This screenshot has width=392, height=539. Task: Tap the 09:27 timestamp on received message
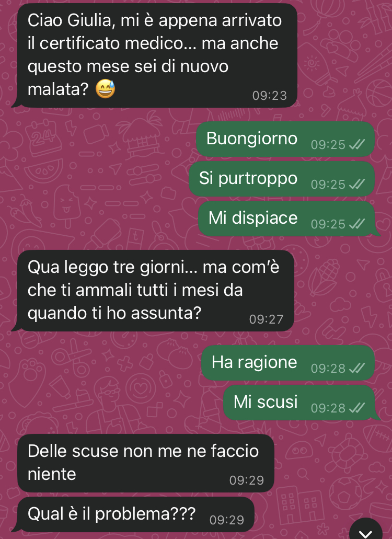click(x=267, y=319)
